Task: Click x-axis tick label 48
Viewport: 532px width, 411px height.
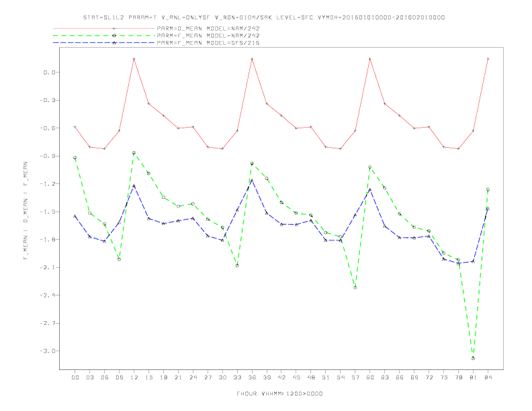Action: click(311, 377)
